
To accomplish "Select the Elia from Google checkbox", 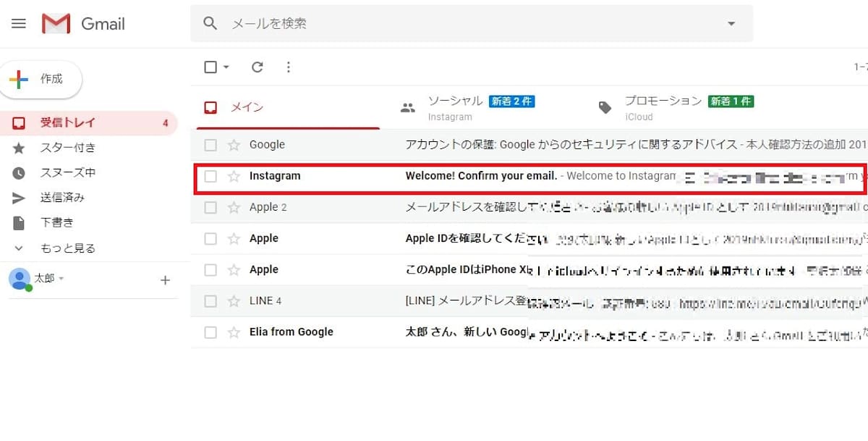I will (x=210, y=332).
